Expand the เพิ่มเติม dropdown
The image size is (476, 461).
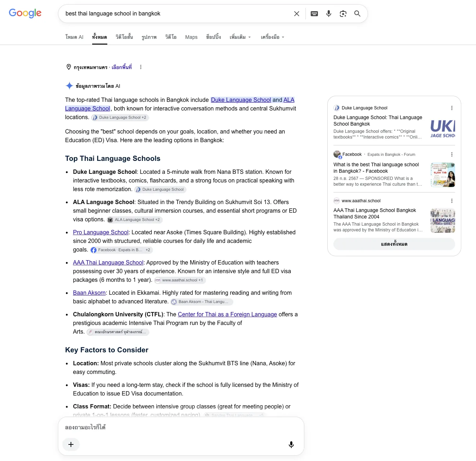[x=240, y=37]
